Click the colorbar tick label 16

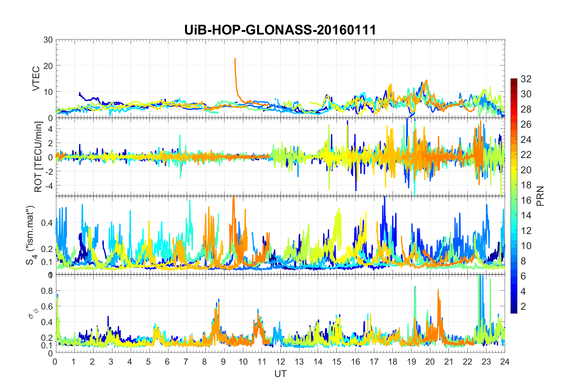click(526, 200)
